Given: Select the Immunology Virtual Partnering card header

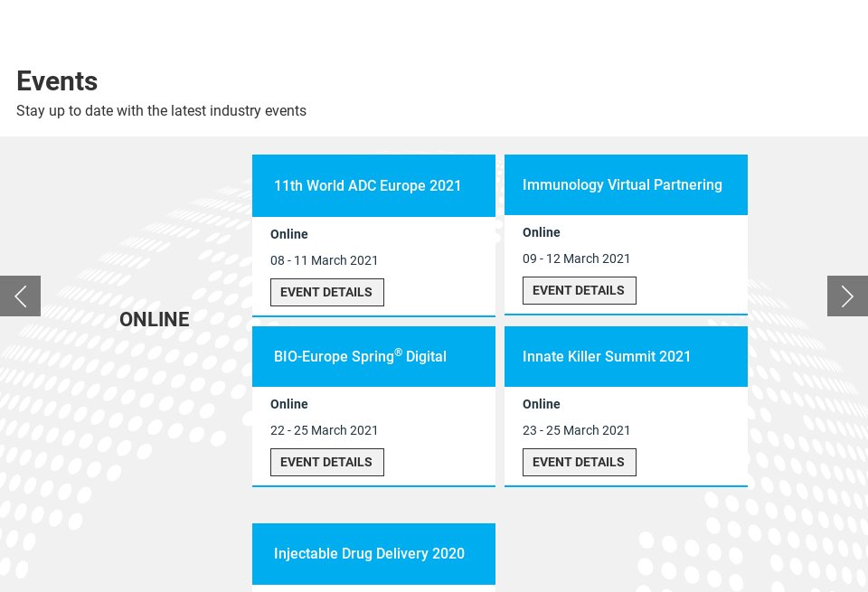Looking at the screenshot, I should point(622,185).
